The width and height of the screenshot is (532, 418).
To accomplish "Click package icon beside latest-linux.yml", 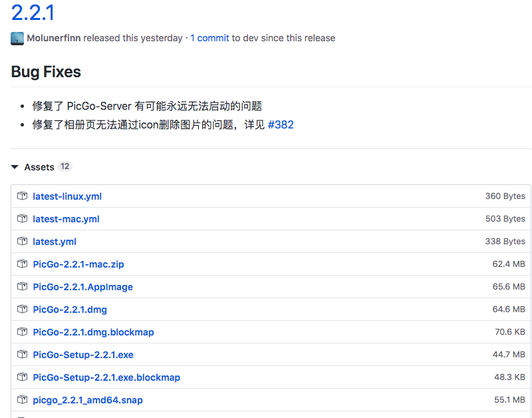I will [x=23, y=196].
